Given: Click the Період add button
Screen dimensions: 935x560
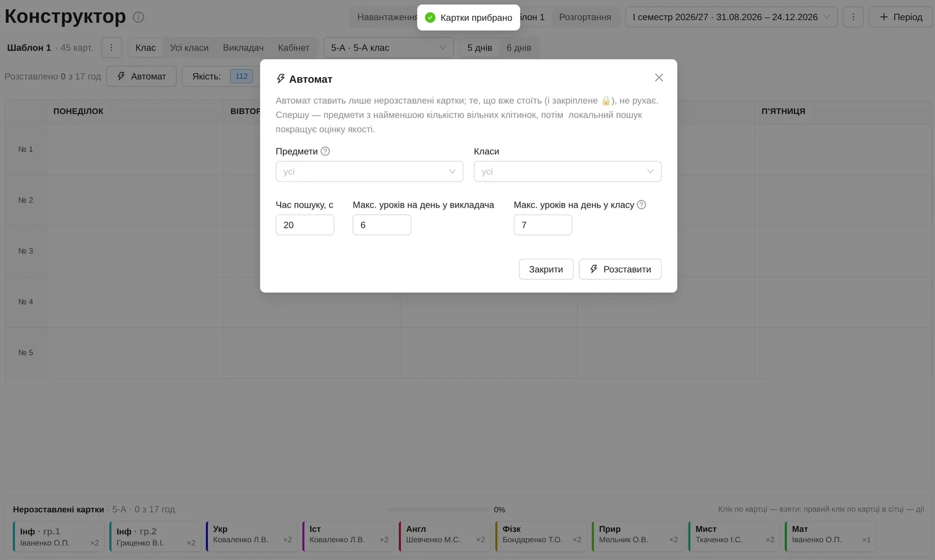Looking at the screenshot, I should [901, 17].
